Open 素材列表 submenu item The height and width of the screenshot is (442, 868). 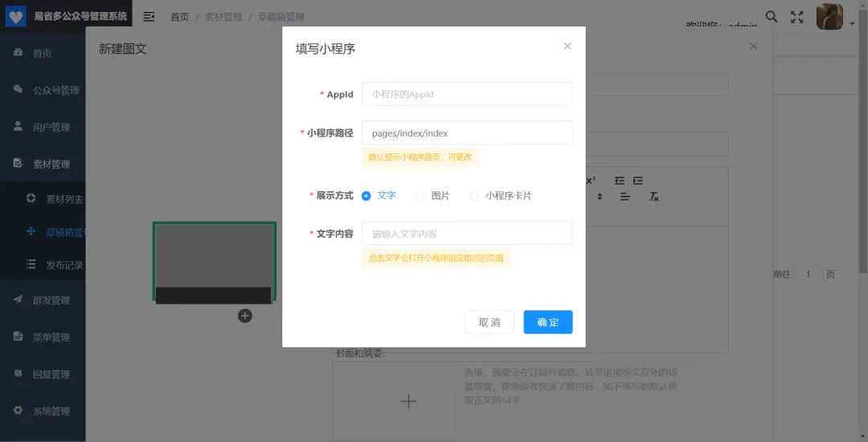(x=43, y=199)
